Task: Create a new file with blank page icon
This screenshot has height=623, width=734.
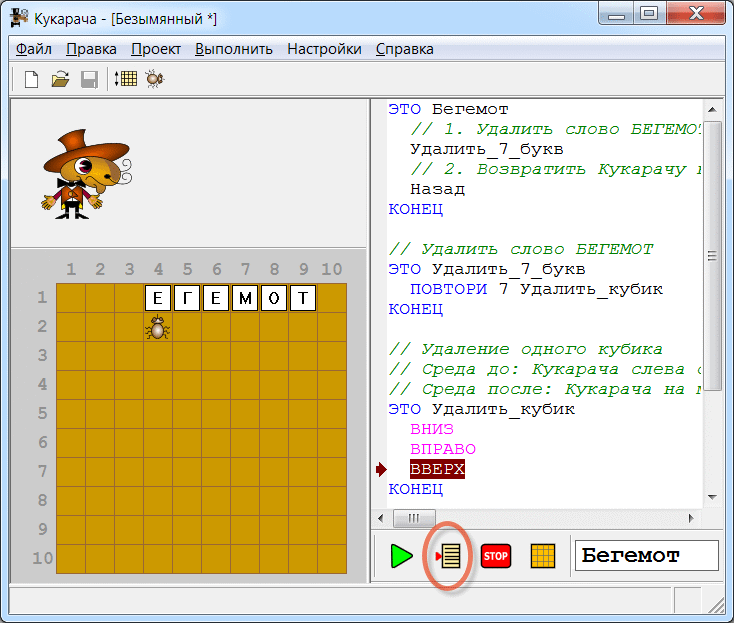Action: [31, 79]
